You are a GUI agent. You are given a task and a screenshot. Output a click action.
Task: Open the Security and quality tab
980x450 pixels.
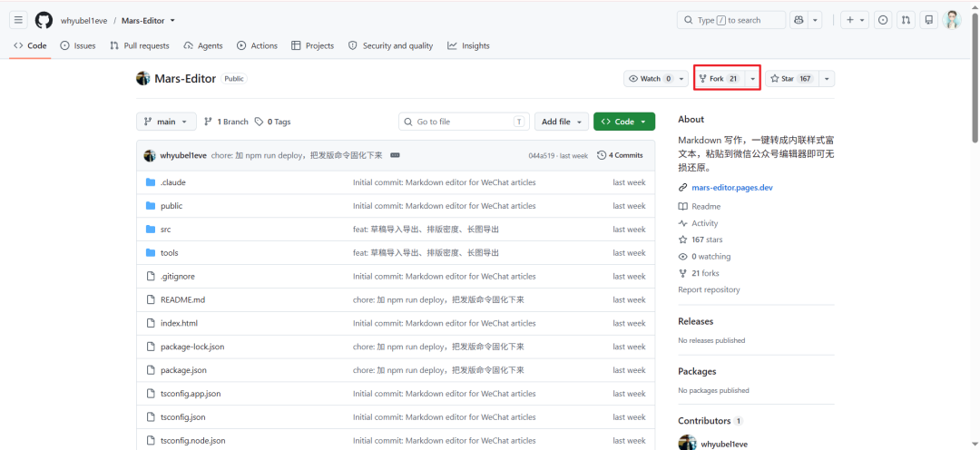pos(390,45)
